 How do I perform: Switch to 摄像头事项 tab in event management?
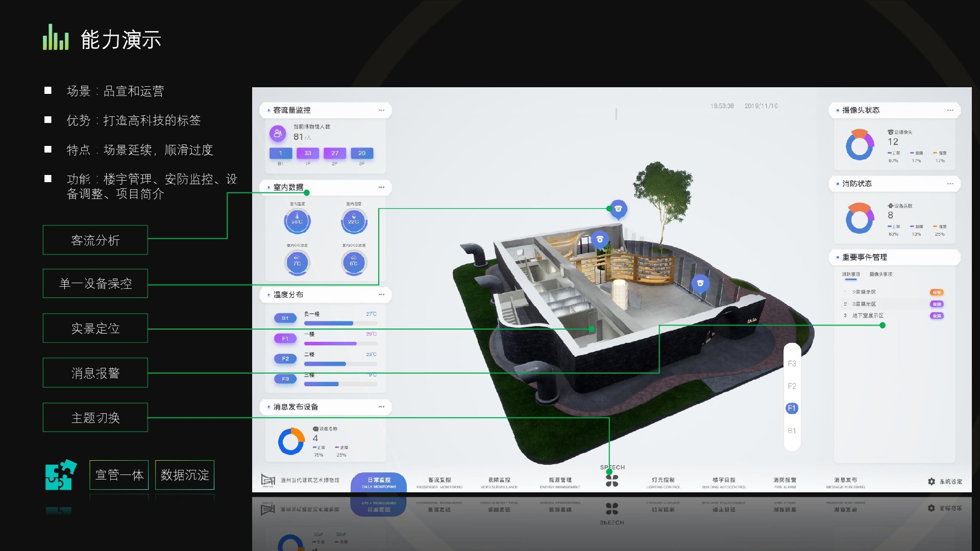pyautogui.click(x=881, y=274)
